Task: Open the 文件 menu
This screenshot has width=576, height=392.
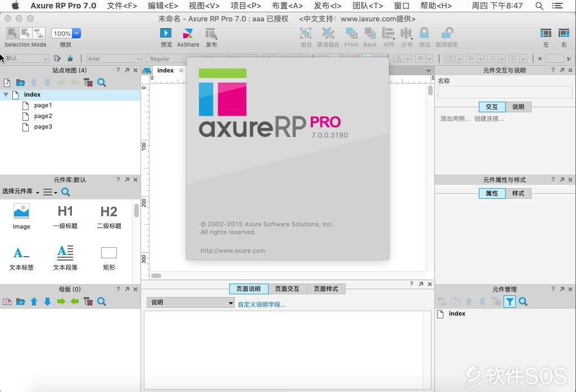Action: click(x=122, y=6)
